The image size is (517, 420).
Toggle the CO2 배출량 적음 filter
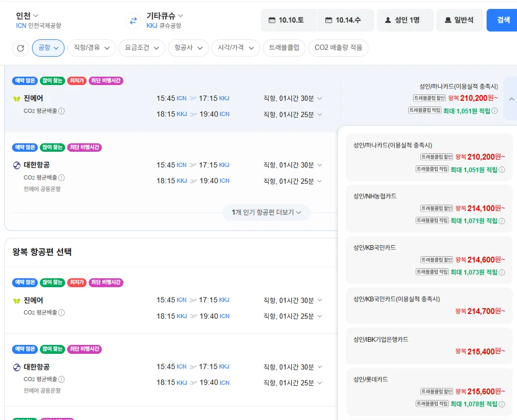339,48
